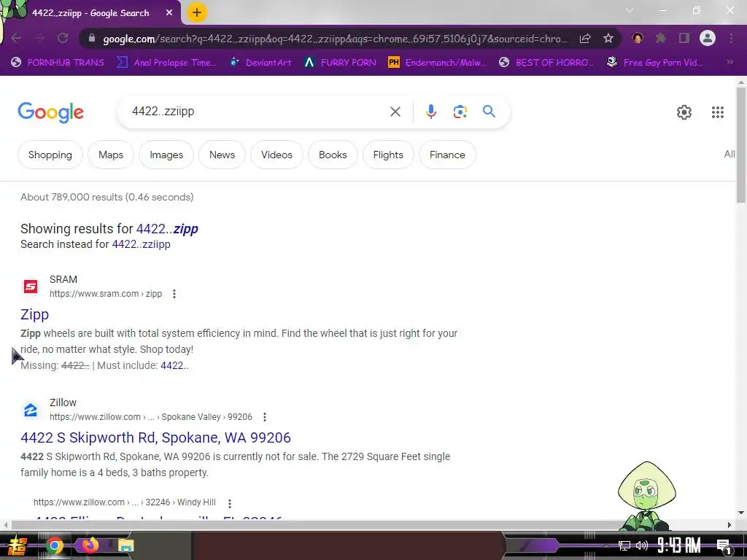Open more options for Windy Hill result
The width and height of the screenshot is (747, 560).
230,503
